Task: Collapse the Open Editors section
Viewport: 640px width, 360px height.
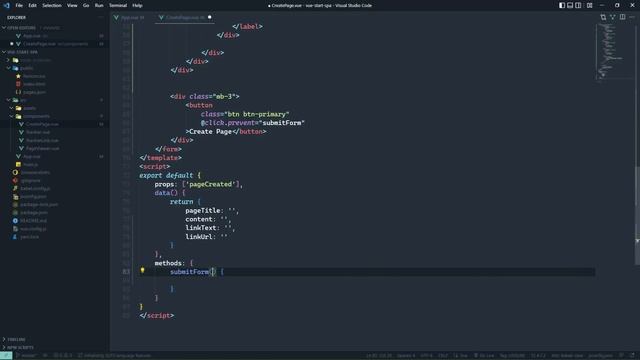Action: [4, 28]
